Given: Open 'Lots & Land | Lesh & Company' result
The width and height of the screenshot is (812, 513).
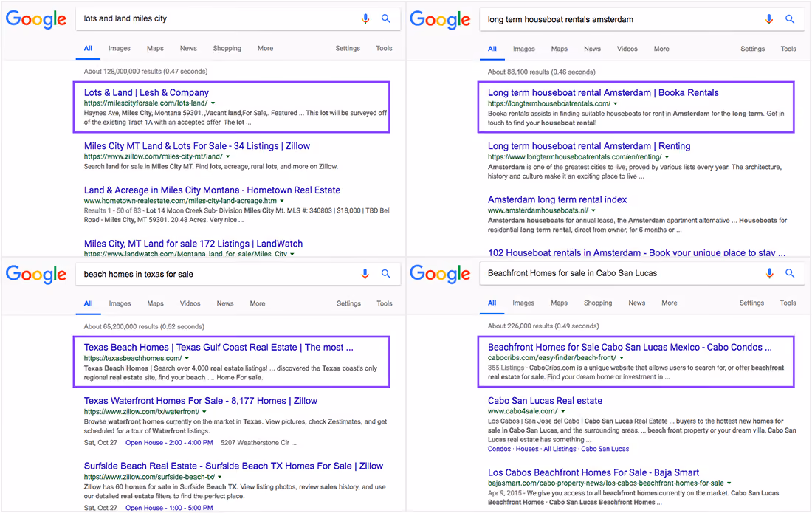Looking at the screenshot, I should point(147,93).
